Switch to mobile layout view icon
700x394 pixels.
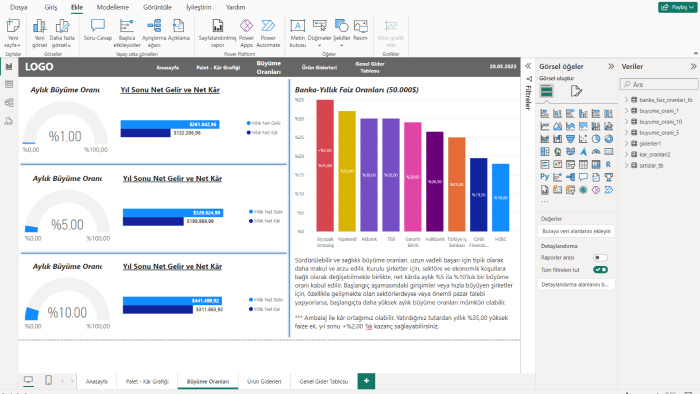point(48,380)
